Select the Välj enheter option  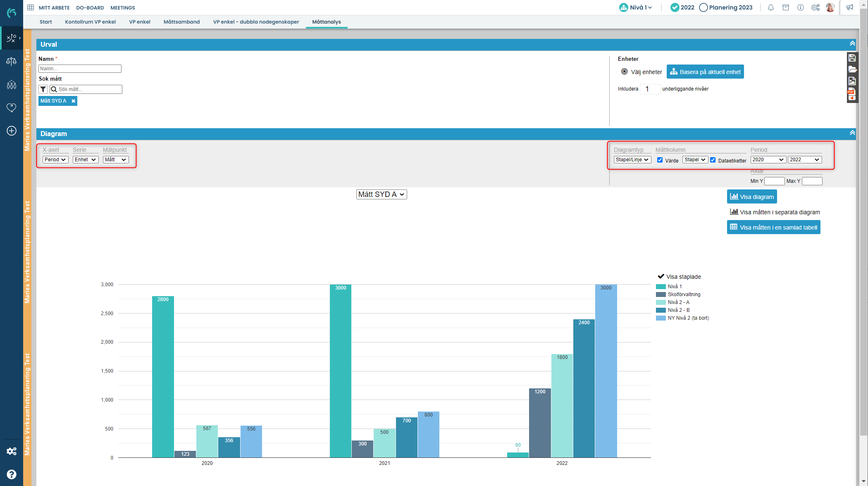(x=624, y=72)
